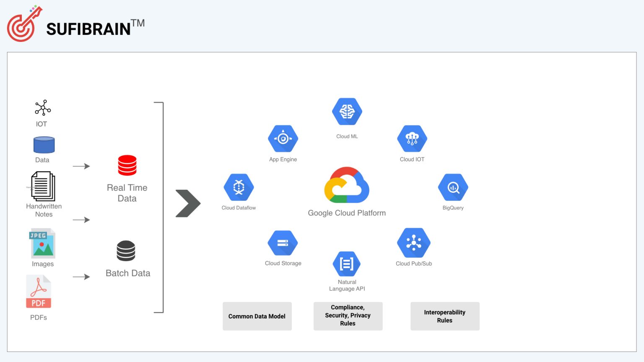This screenshot has height=362, width=644.
Task: Click the "Data" label under blue cylinder
Action: pos(42,160)
